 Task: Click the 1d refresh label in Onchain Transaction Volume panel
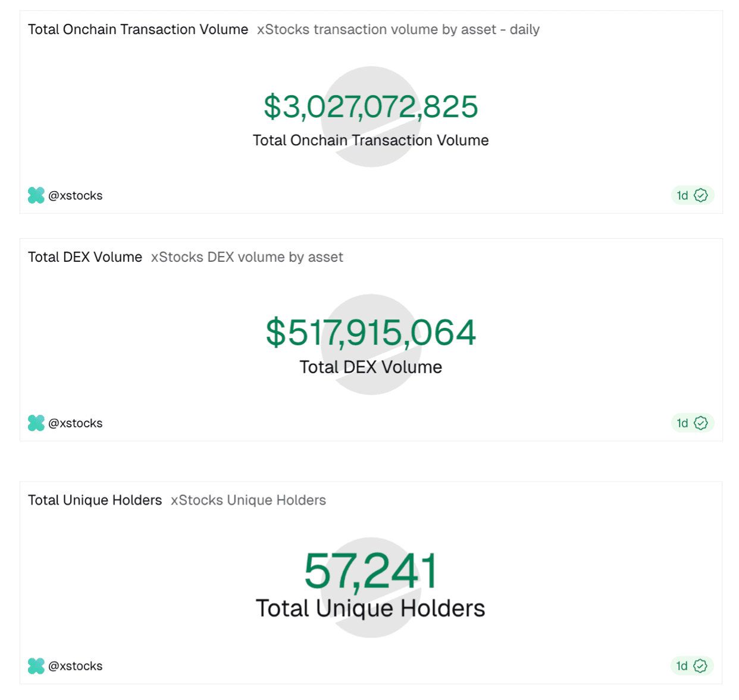click(682, 195)
